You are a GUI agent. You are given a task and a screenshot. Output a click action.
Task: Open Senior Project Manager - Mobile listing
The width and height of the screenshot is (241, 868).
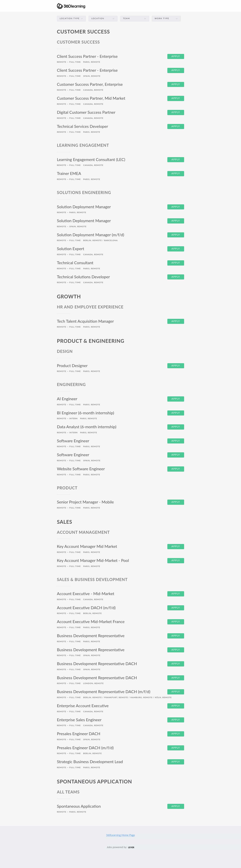coord(85,502)
